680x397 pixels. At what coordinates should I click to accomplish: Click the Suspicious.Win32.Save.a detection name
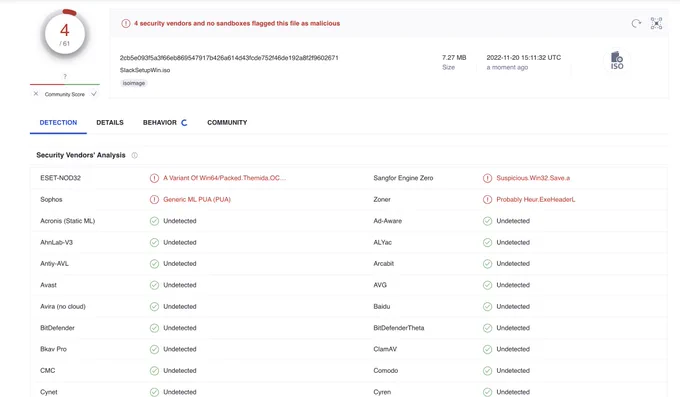(533, 178)
